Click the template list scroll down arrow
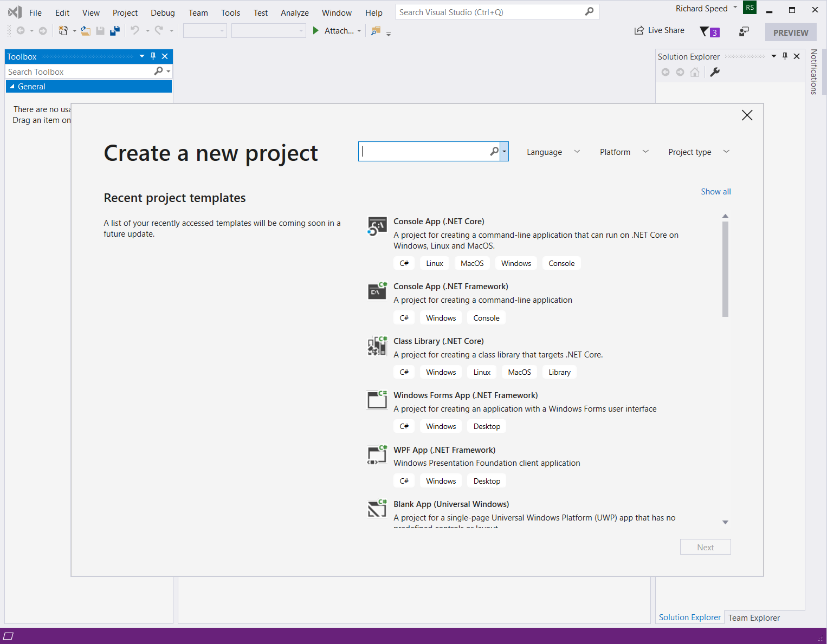The width and height of the screenshot is (827, 644). [725, 522]
